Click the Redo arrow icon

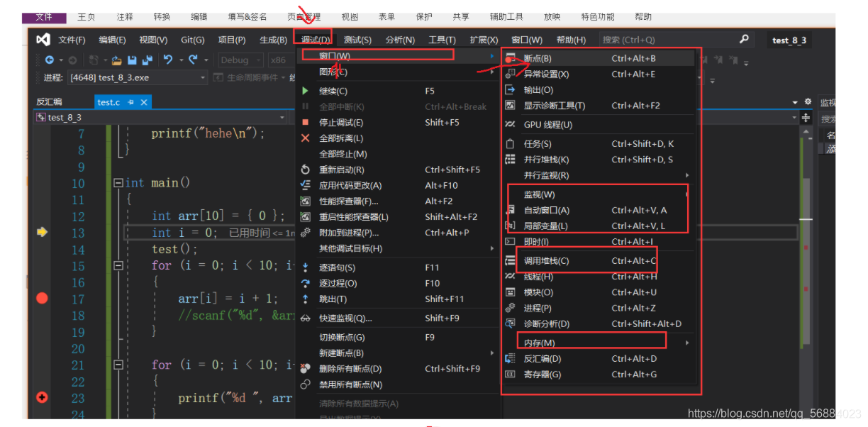tap(191, 60)
